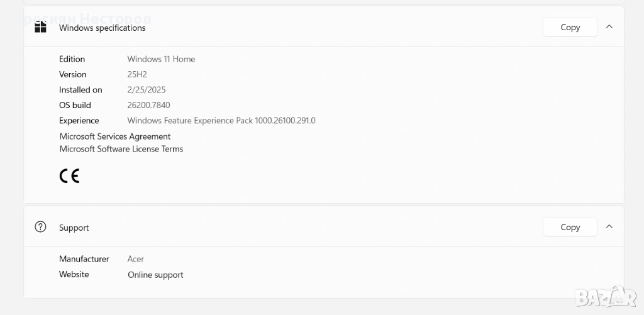Click the OS build number 26200.7840
The height and width of the screenshot is (315, 644).
pyautogui.click(x=148, y=105)
